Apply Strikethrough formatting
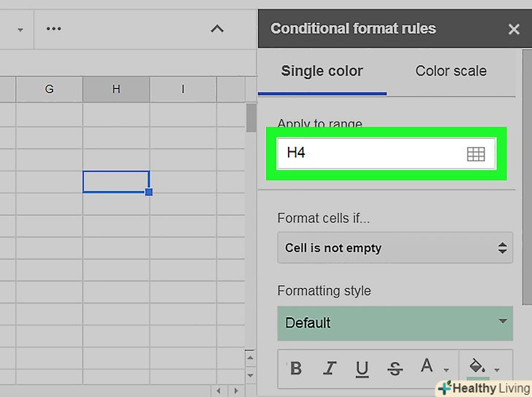This screenshot has height=397, width=532. coord(395,368)
